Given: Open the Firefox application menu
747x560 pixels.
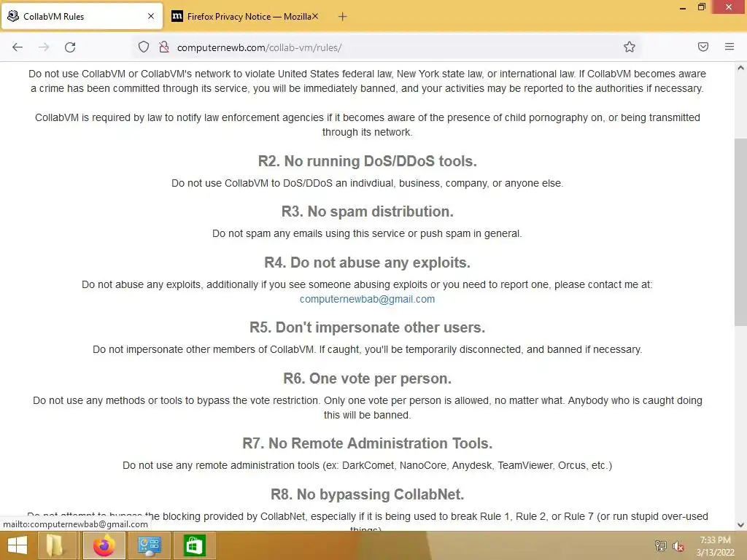Looking at the screenshot, I should point(729,47).
